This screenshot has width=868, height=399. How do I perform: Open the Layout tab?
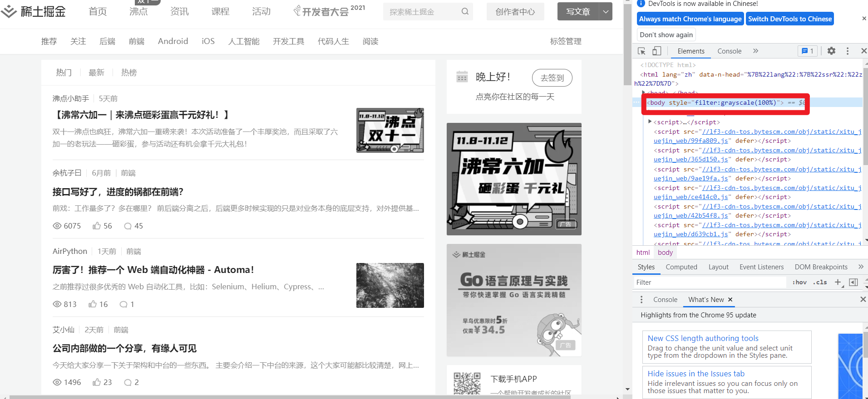click(718, 267)
